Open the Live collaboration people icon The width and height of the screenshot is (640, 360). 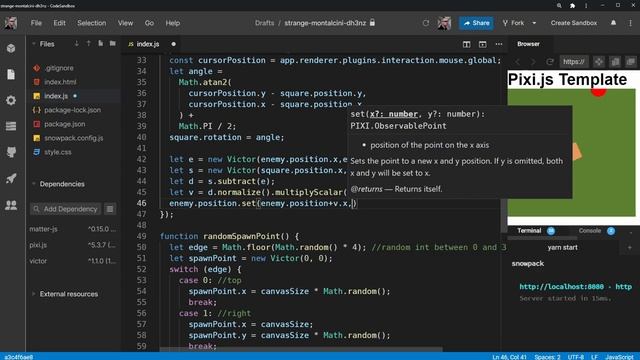[11, 204]
